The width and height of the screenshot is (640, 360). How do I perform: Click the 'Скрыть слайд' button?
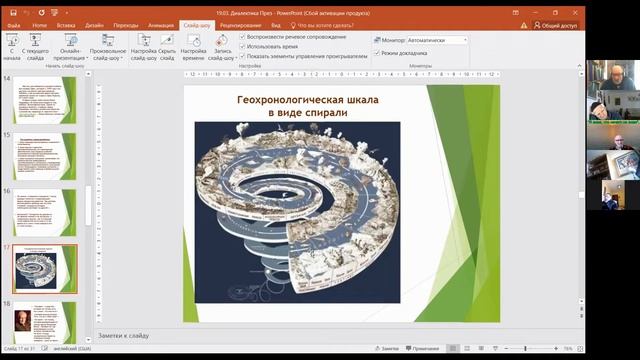coord(167,47)
